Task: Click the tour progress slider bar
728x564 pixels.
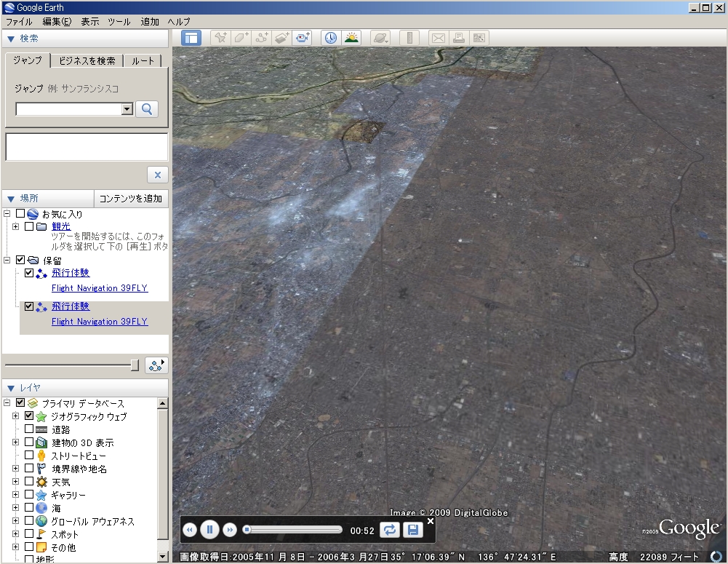Action: (x=293, y=530)
